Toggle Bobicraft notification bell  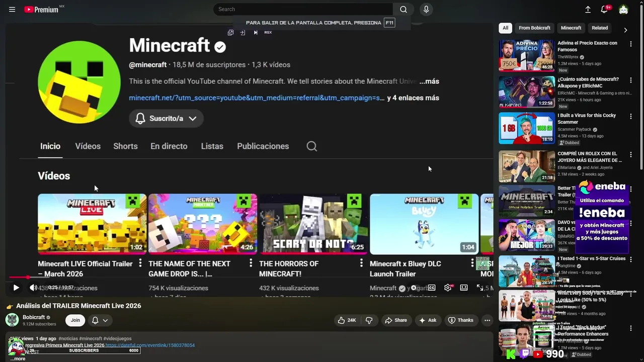[95, 320]
